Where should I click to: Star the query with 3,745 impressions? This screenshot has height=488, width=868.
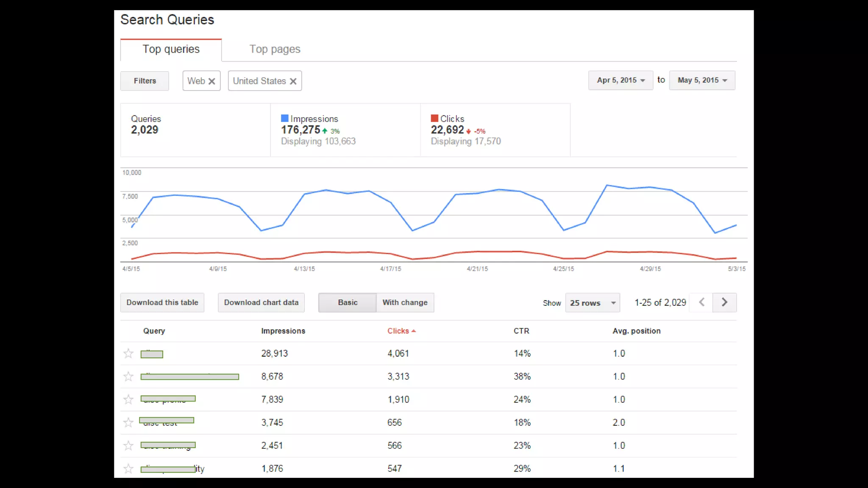128,422
